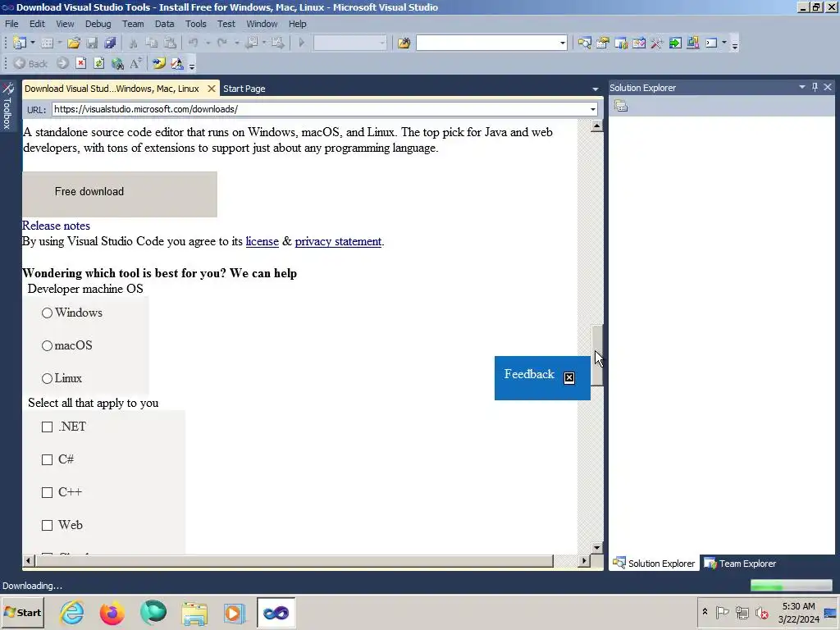Open Solution Explorer from toolbar icon
This screenshot has height=630, width=840.
point(584,43)
